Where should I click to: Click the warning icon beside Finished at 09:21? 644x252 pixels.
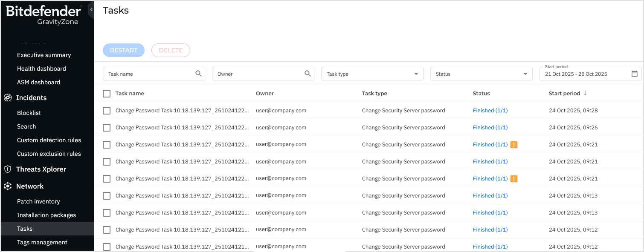[x=514, y=144]
